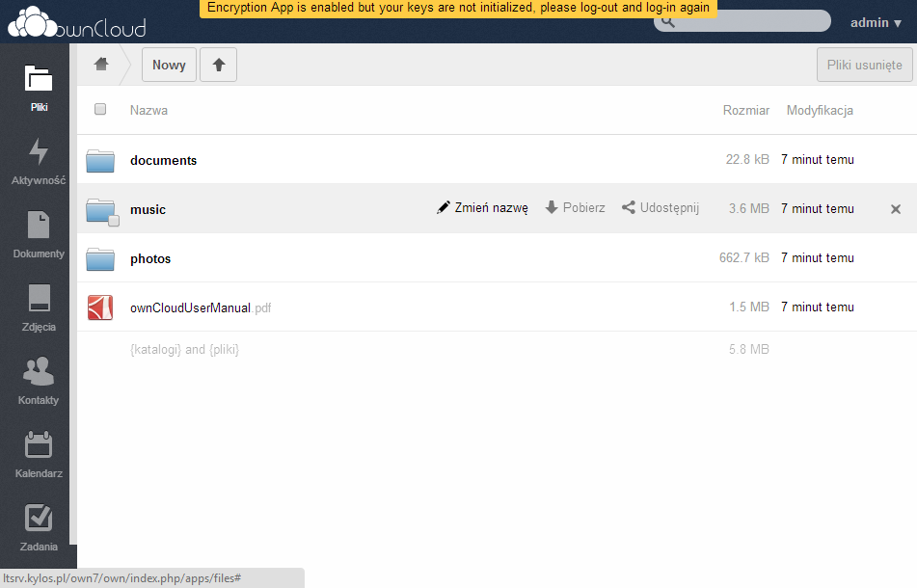Sort files by Nazwa column
This screenshot has height=588, width=917.
click(148, 111)
